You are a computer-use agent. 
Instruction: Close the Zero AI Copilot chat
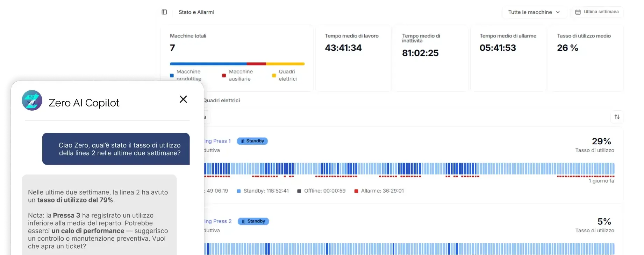point(183,99)
